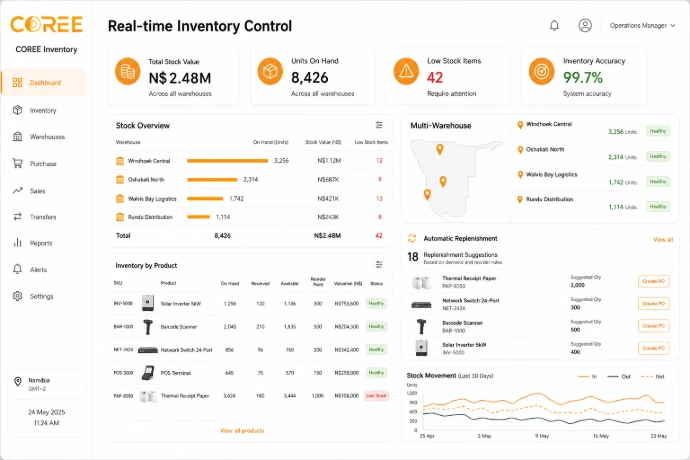The height and width of the screenshot is (460, 690).
Task: Click the Settings gear icon
Action: (18, 296)
